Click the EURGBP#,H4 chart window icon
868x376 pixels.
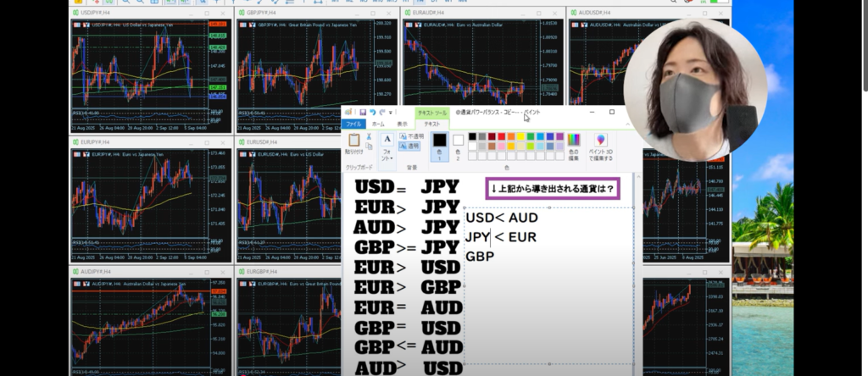(242, 272)
